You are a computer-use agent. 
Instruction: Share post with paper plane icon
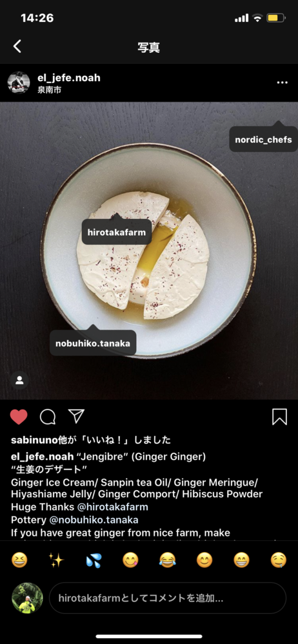coord(76,416)
